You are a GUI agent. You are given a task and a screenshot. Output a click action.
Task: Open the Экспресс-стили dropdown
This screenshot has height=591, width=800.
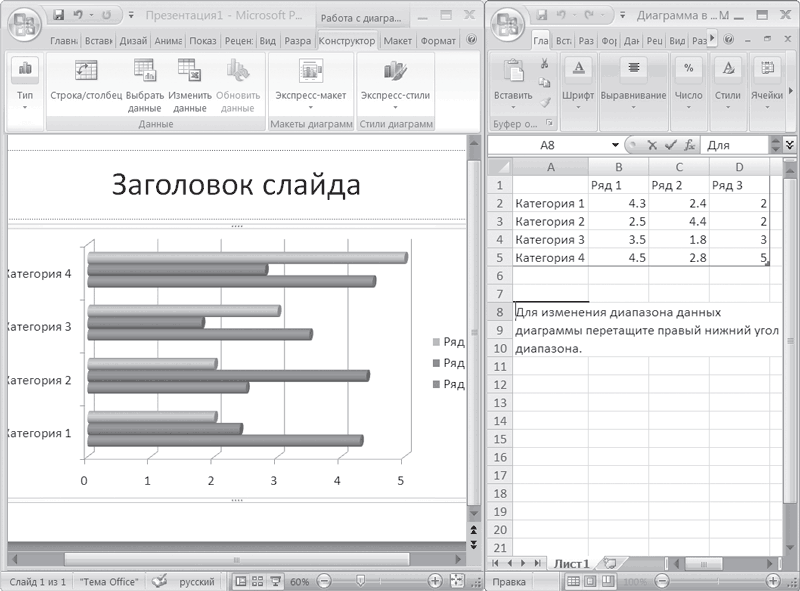394,106
